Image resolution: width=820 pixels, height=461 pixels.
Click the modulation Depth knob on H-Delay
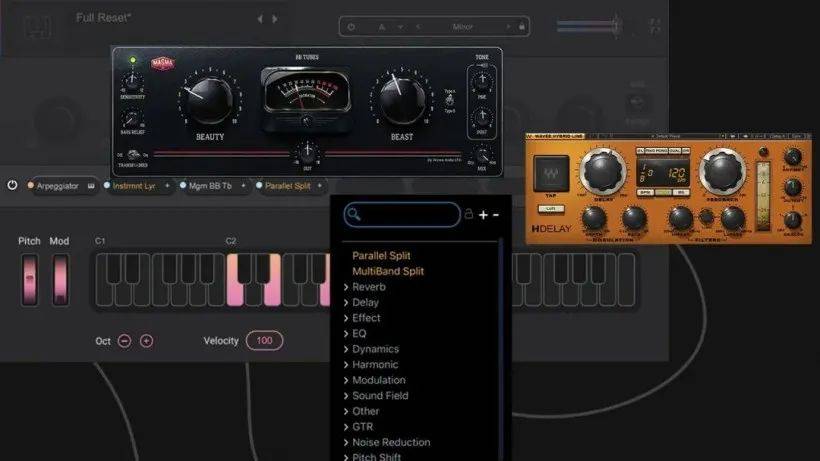tap(594, 218)
